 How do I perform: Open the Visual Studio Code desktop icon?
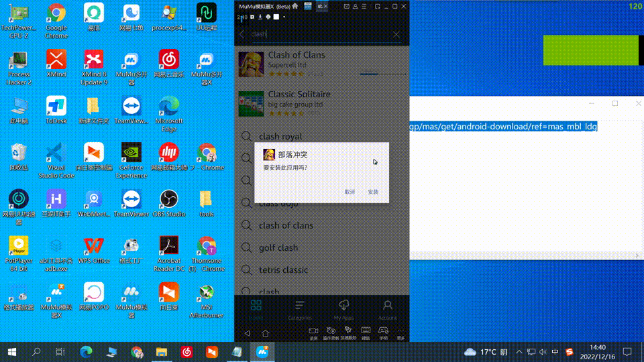pos(56,160)
